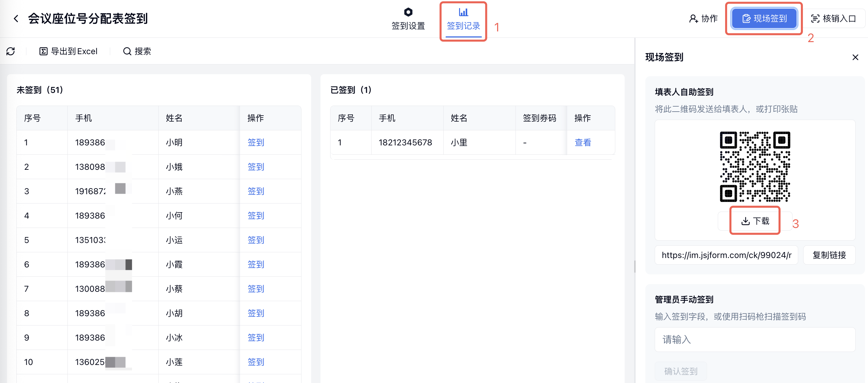The image size is (868, 383).
Task: Click the 填表人自助签到 section title
Action: click(x=684, y=92)
